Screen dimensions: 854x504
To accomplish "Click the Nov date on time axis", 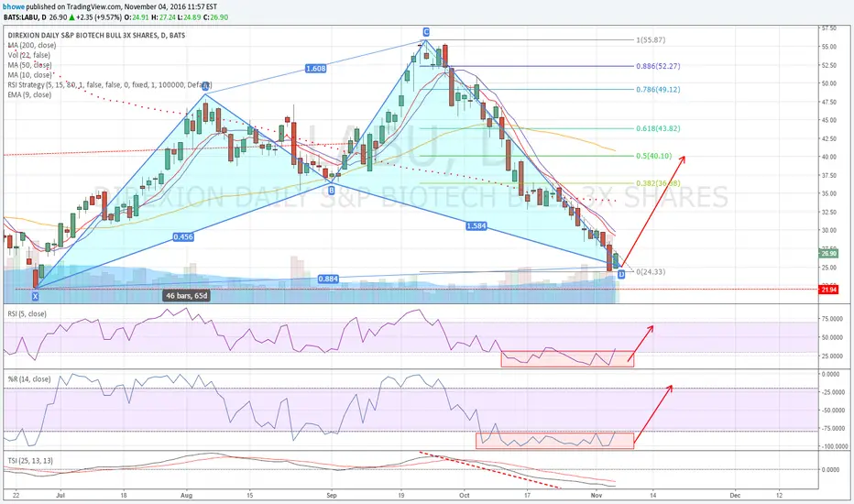I will (x=597, y=495).
